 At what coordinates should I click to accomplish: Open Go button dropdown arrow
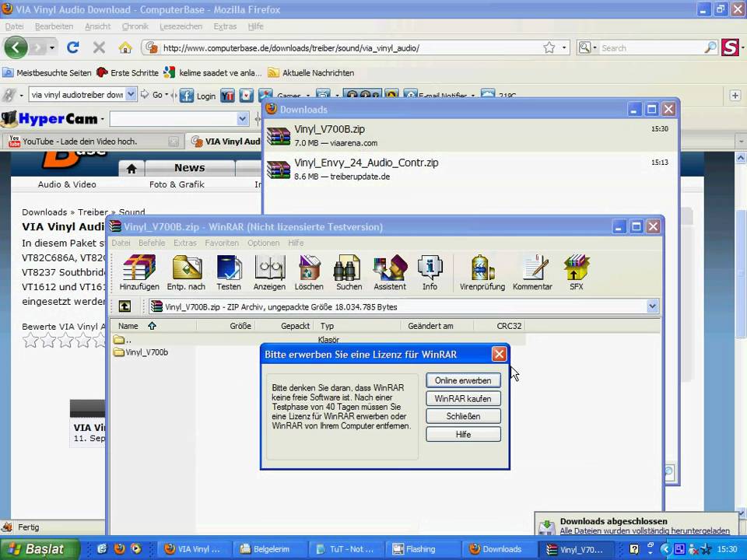click(x=167, y=95)
